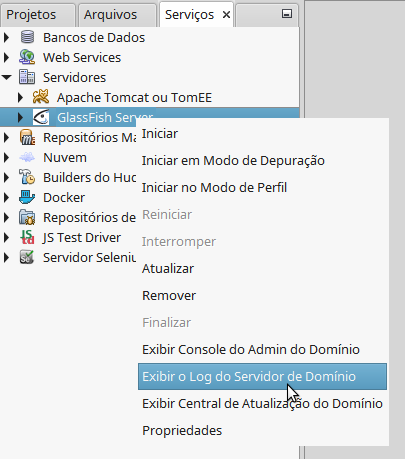Switch to the Projetos tab

pyautogui.click(x=31, y=15)
